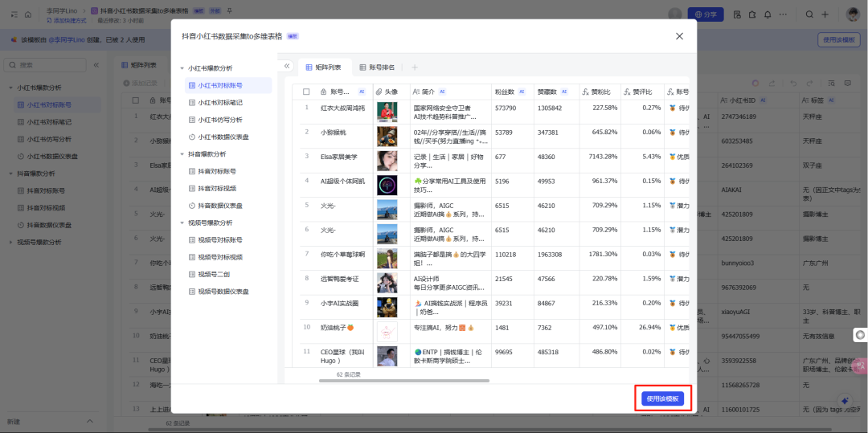Collapse the dialog sidebar with double-chevron icon
This screenshot has height=433, width=868.
click(x=287, y=67)
